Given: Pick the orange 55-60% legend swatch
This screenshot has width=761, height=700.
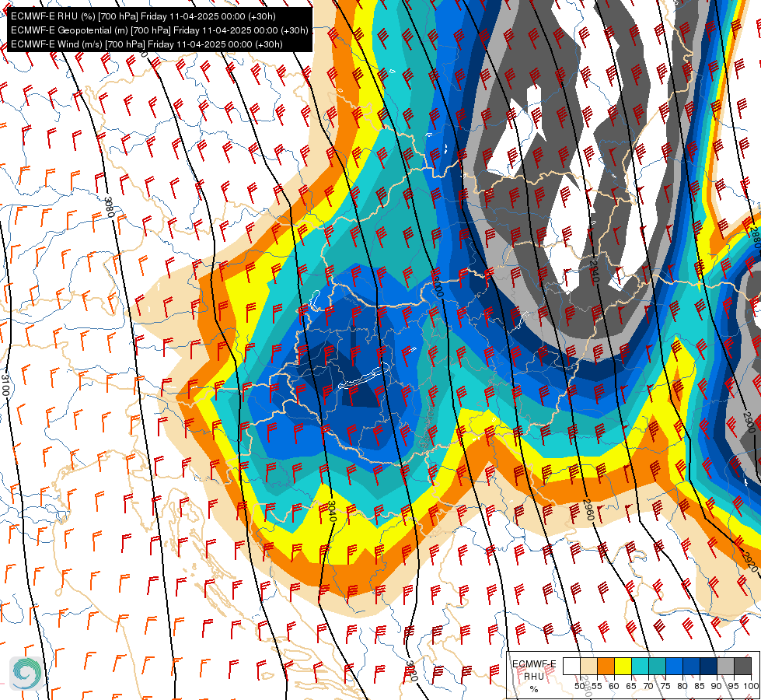Looking at the screenshot, I should click(x=606, y=666).
